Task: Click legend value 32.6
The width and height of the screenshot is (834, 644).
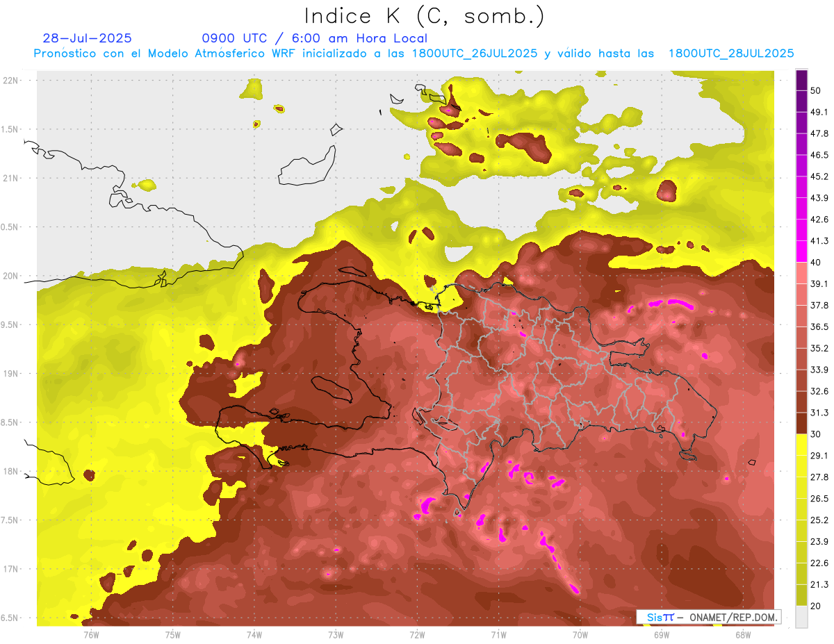Action: coord(819,391)
